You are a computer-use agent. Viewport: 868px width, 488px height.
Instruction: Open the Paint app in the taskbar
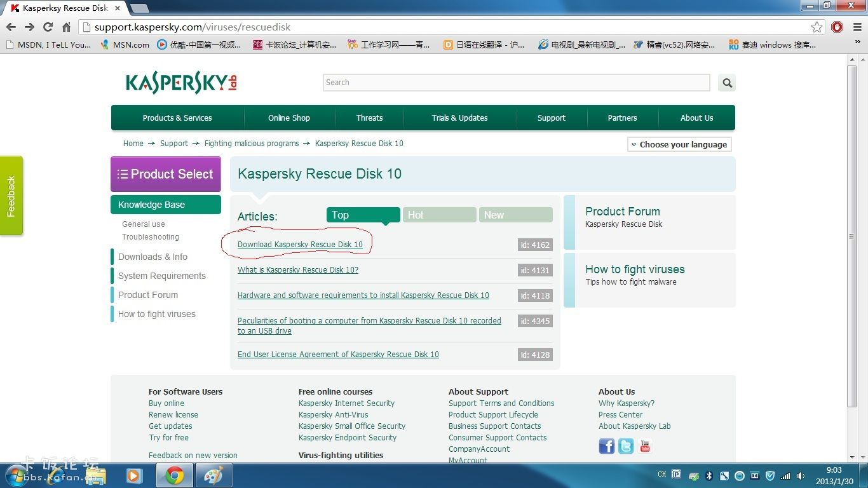pyautogui.click(x=214, y=475)
